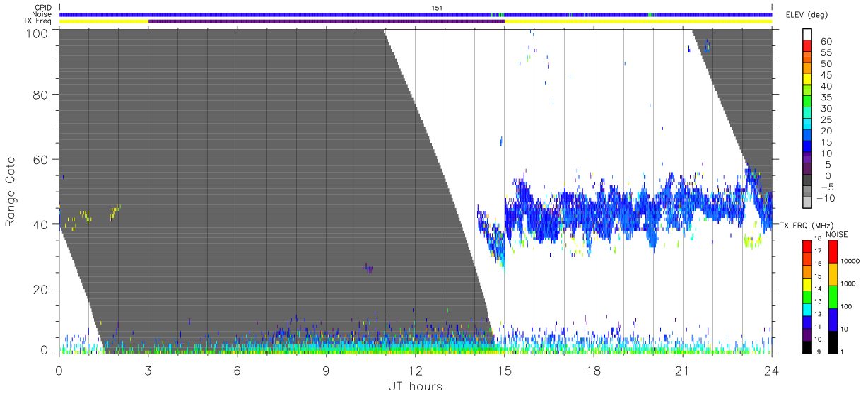Click x-axis tick label '18'
Viewport: 868px width, 401px height.
[x=593, y=370]
